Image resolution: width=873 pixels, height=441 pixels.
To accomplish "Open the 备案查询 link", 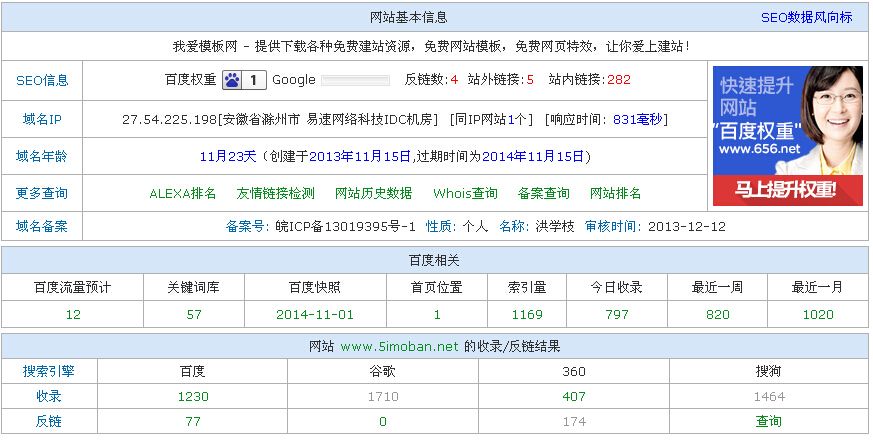I will click(x=543, y=193).
